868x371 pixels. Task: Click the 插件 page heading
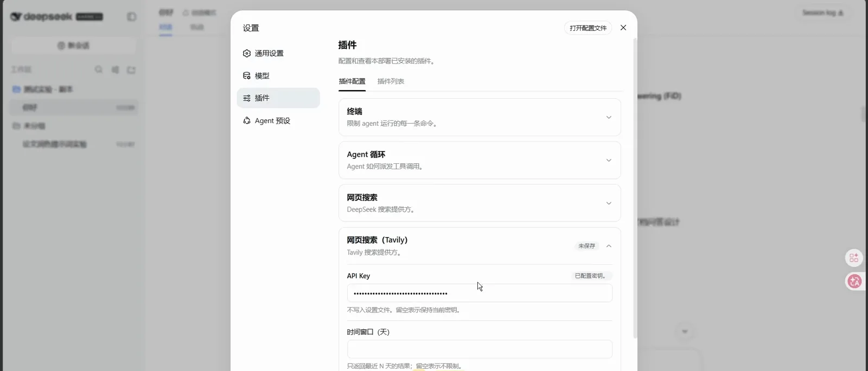[347, 45]
